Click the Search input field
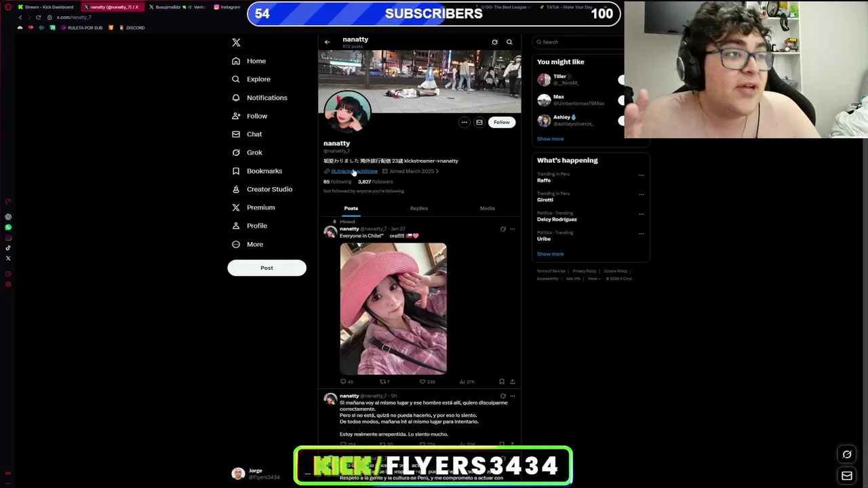868x488 pixels. pyautogui.click(x=579, y=42)
